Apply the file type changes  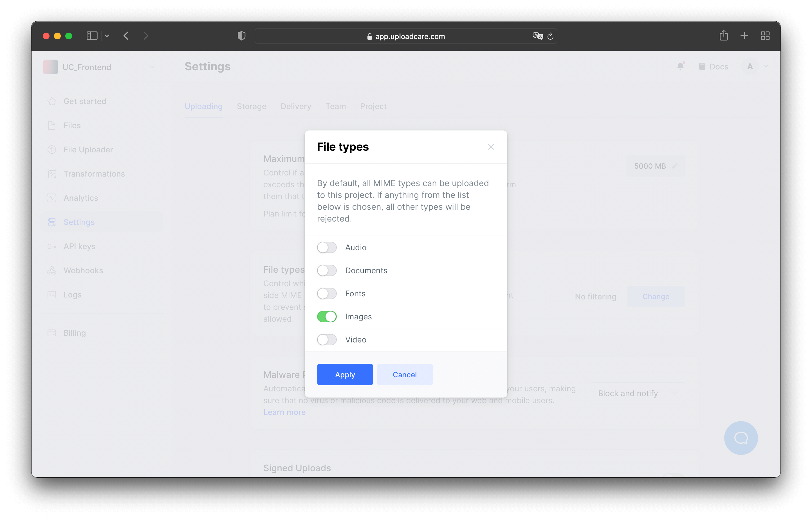click(x=345, y=374)
